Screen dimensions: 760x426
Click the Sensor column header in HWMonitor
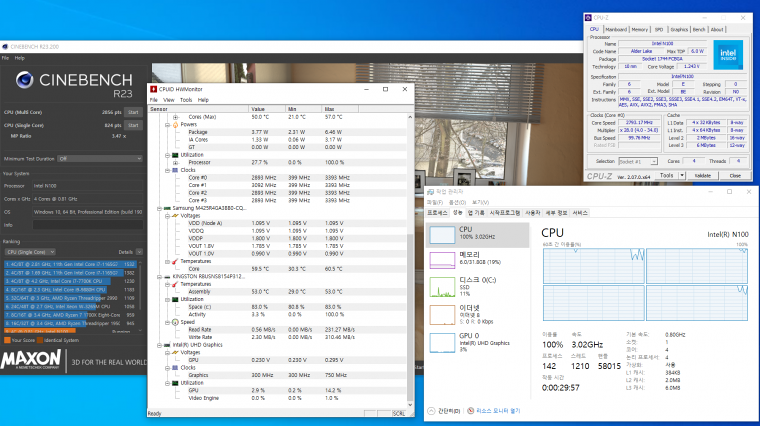click(x=198, y=109)
